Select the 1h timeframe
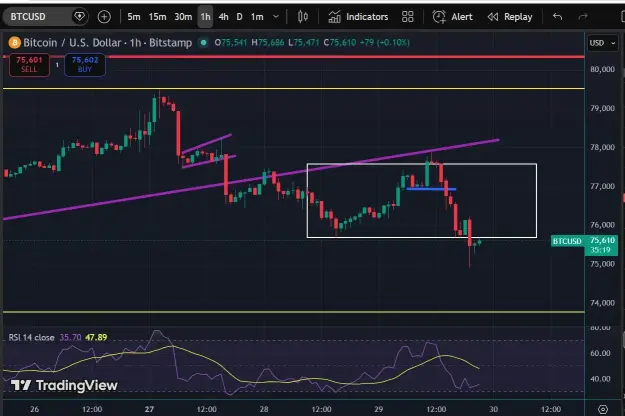Screen dimensions: 625x416 click(205, 17)
